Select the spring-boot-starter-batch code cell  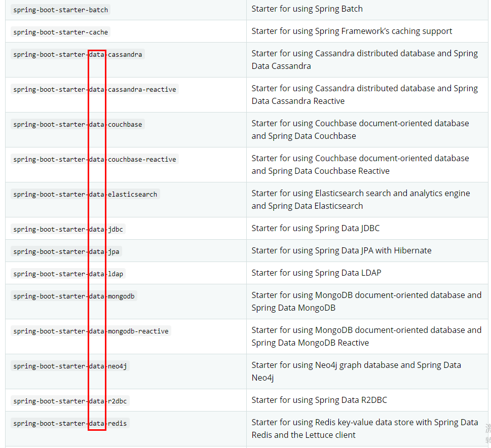click(60, 10)
